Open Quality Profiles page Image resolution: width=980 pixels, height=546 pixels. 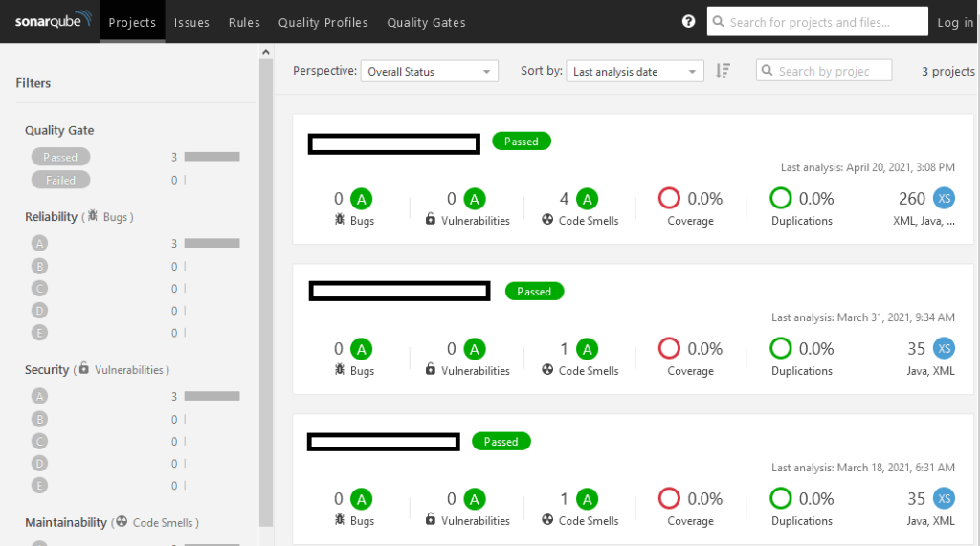point(323,22)
